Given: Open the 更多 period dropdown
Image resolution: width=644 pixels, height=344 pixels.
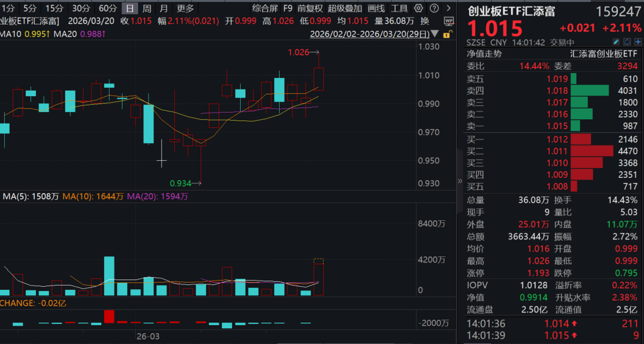Looking at the screenshot, I should coord(185,9).
